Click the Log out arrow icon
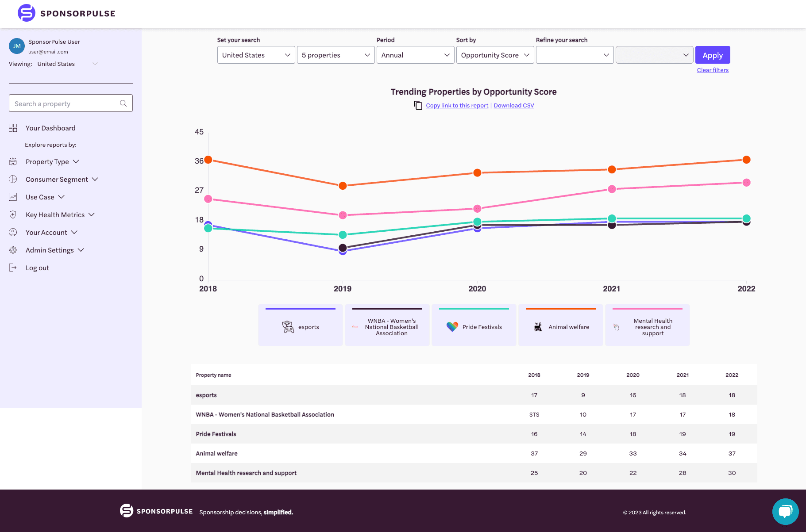The width and height of the screenshot is (806, 532). (x=13, y=268)
